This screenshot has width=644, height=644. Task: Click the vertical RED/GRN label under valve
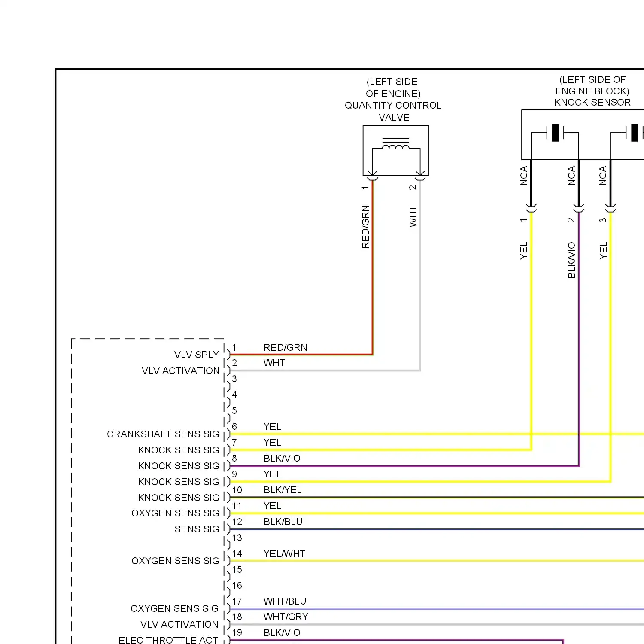(x=365, y=227)
